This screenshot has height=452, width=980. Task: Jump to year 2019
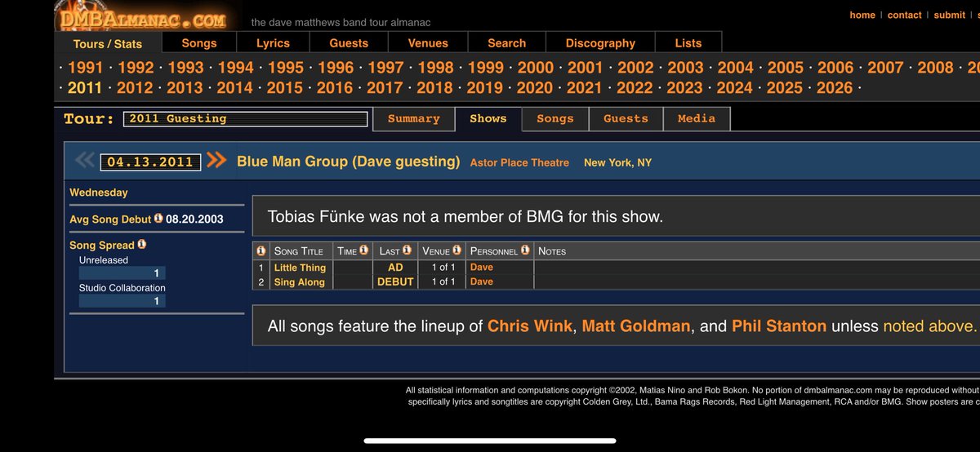[x=484, y=88]
